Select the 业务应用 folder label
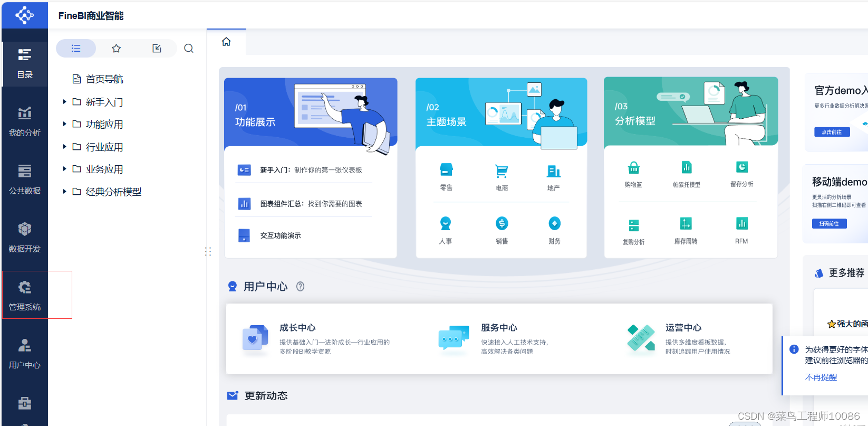 [x=104, y=169]
